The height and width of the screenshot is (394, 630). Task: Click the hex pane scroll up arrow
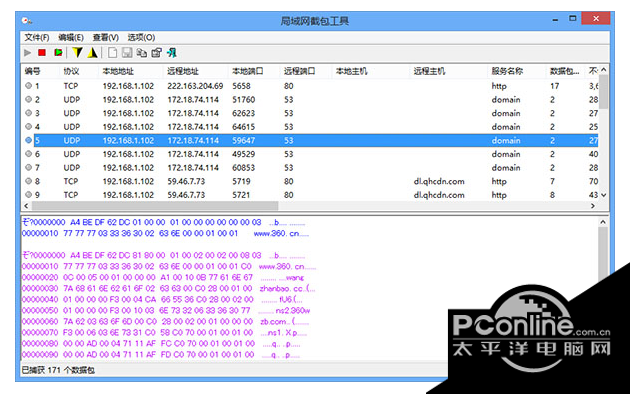click(603, 222)
